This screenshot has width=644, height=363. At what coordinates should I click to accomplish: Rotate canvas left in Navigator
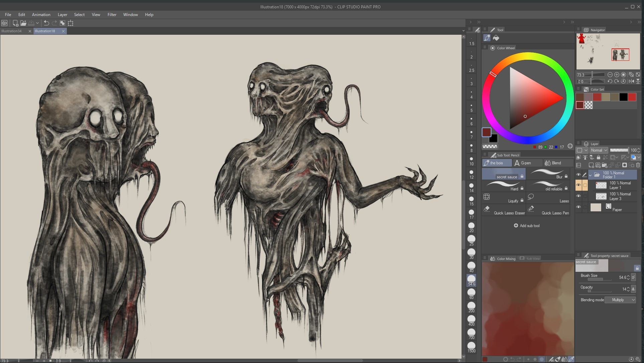(610, 81)
